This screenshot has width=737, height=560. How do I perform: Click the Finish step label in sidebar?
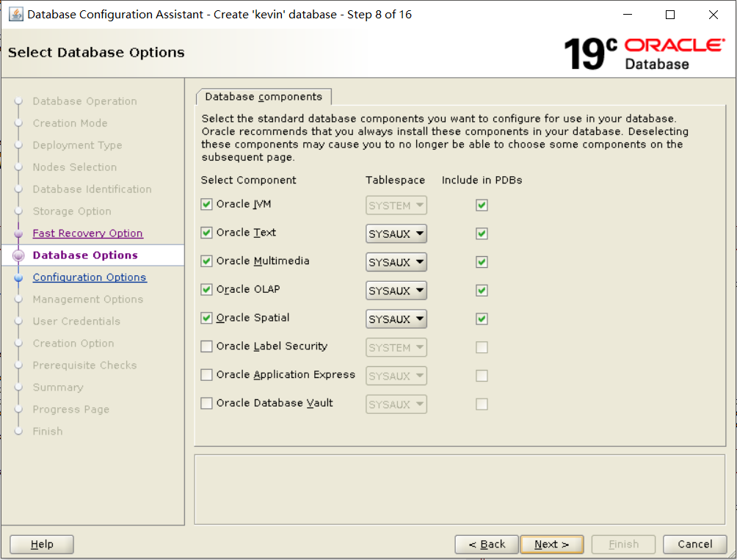[x=48, y=432]
